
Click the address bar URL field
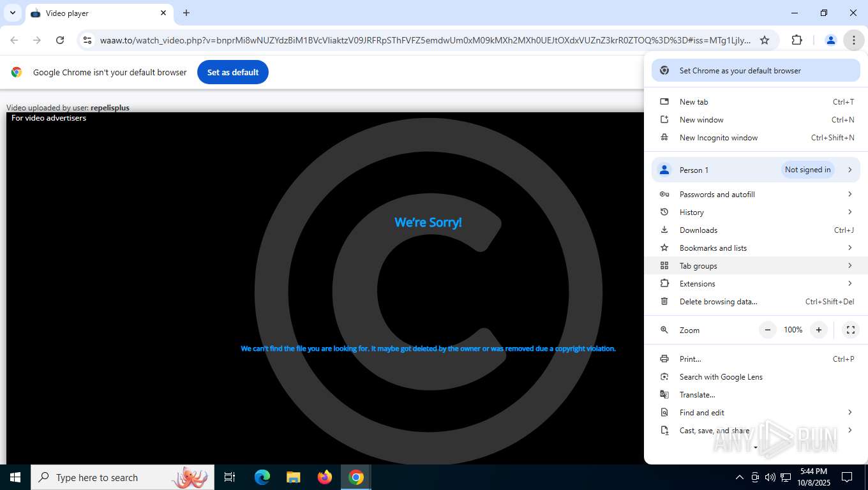(x=425, y=40)
